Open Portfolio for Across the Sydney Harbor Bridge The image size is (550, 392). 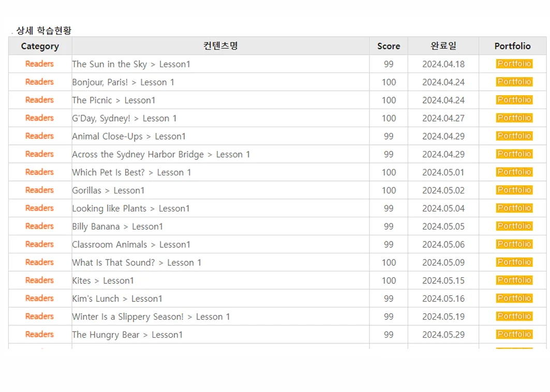coord(514,154)
